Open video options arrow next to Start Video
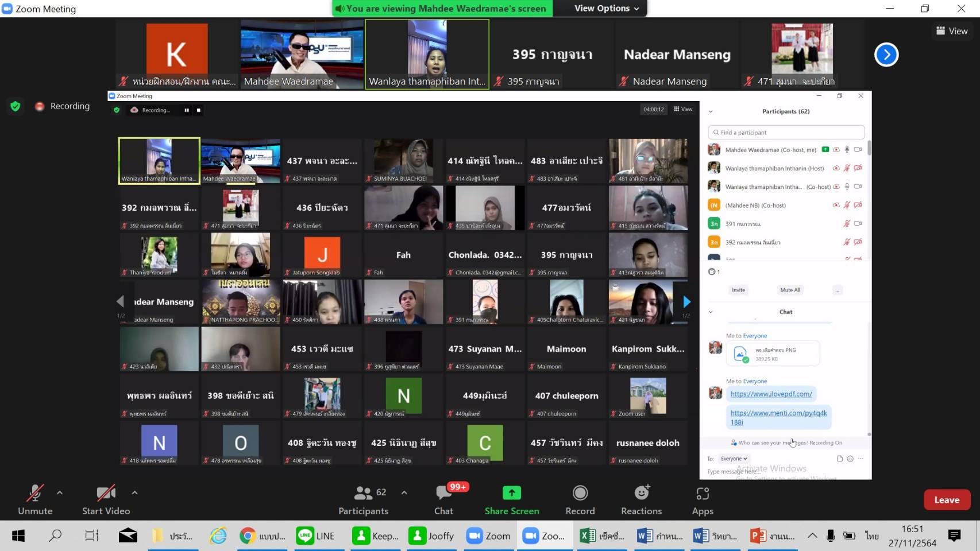Image resolution: width=980 pixels, height=551 pixels. click(134, 492)
